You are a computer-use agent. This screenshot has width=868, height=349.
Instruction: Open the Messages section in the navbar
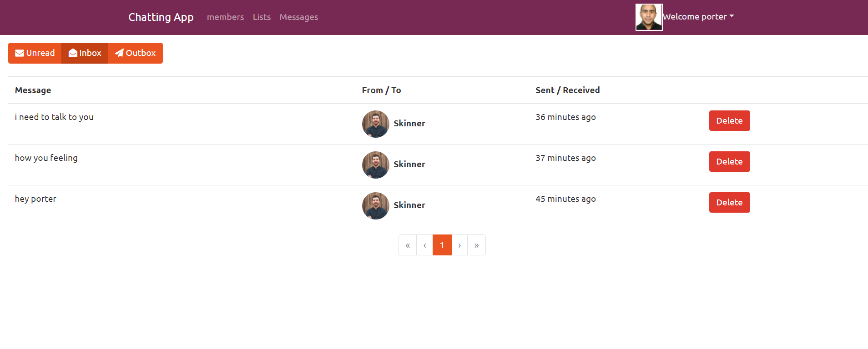[x=298, y=17]
